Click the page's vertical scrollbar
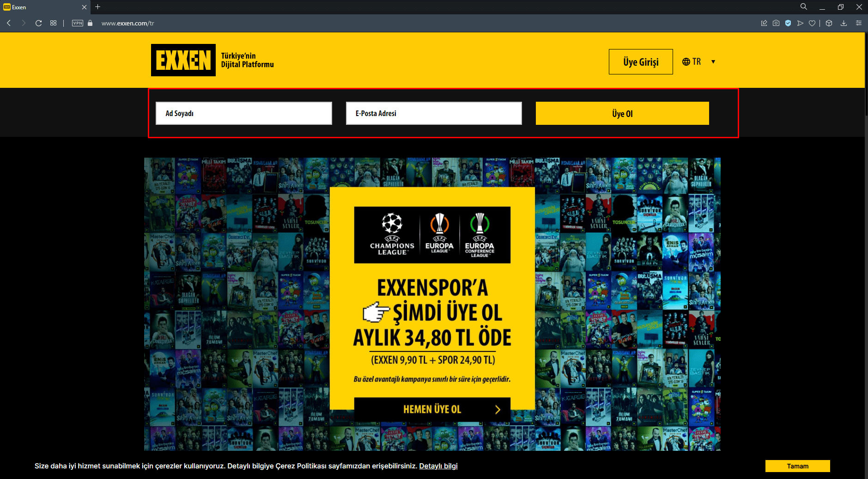This screenshot has height=479, width=868. (x=866, y=74)
